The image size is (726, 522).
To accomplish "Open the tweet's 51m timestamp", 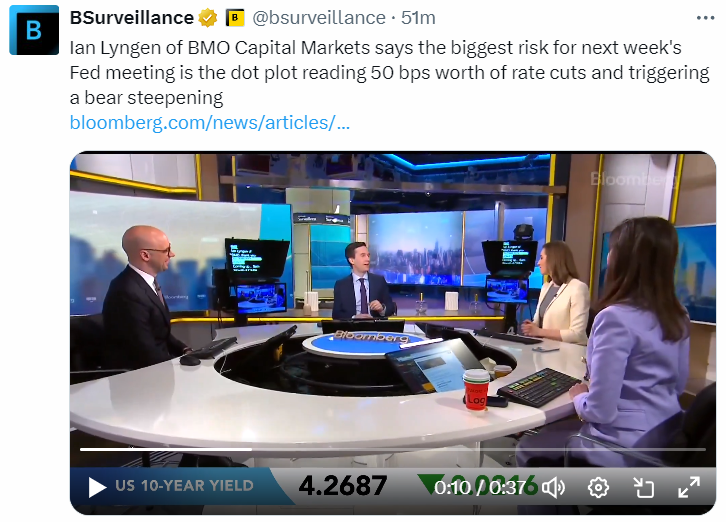I will [x=418, y=18].
